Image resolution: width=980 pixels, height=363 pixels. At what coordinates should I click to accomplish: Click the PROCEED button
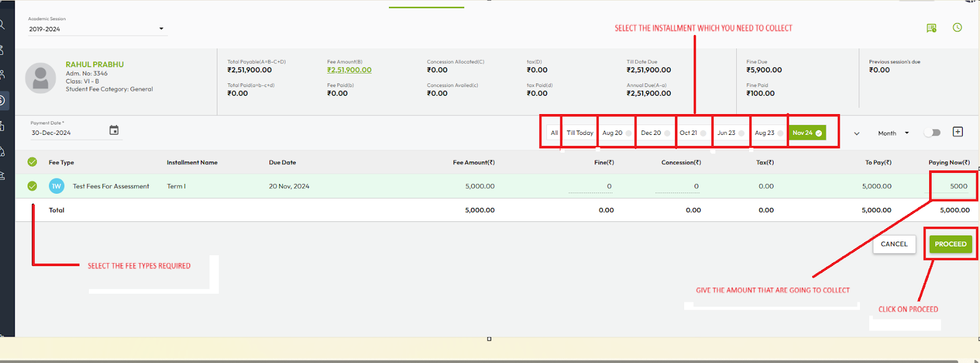(x=950, y=244)
